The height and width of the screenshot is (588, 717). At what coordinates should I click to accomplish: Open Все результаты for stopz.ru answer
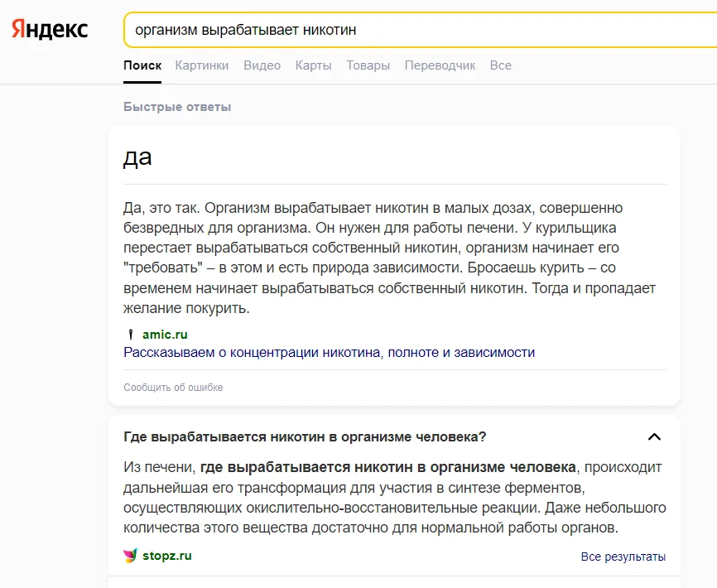[623, 557]
